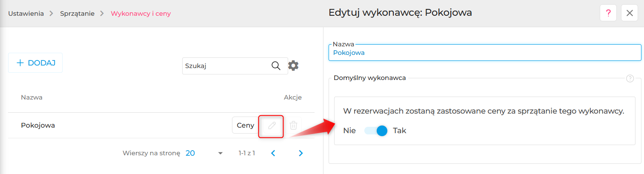Select the Pokojowa row name
The width and height of the screenshot is (644, 174).
click(38, 126)
